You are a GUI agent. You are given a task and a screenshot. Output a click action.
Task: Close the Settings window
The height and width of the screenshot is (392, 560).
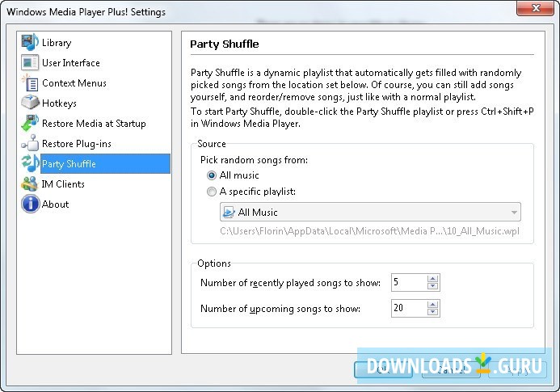(x=535, y=8)
